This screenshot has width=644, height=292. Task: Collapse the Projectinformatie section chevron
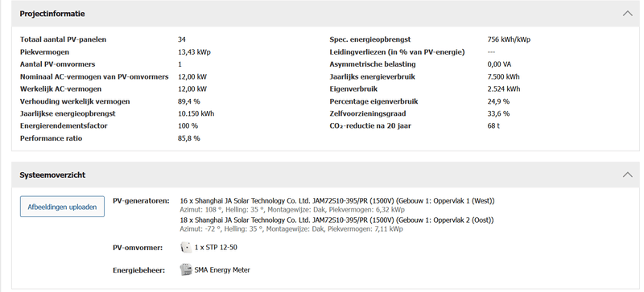(628, 14)
